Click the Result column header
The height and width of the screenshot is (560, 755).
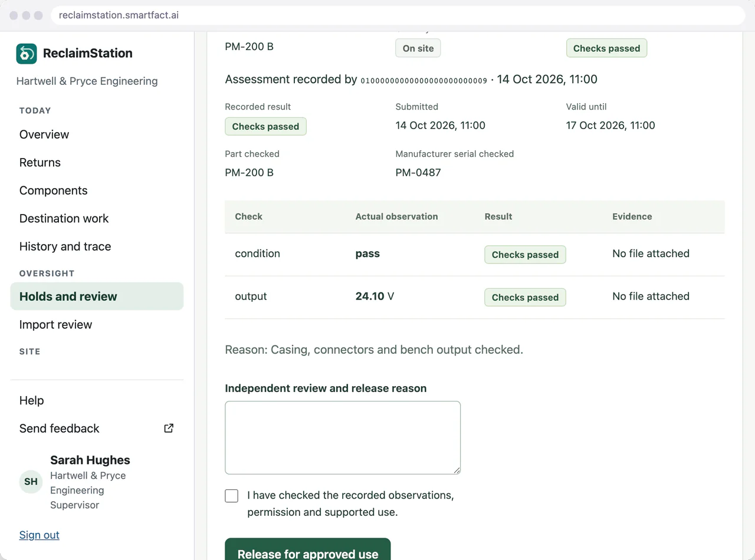(498, 217)
